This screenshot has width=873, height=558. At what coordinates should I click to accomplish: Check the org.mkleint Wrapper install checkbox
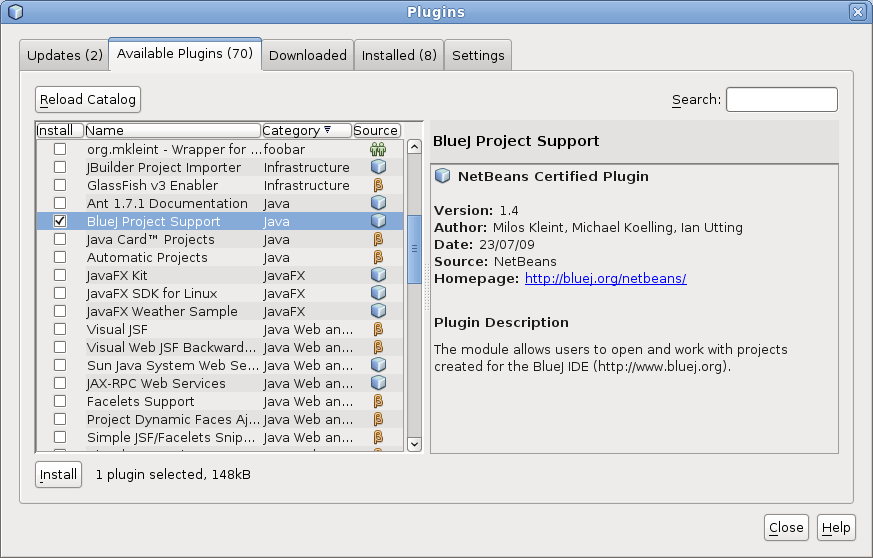pos(60,149)
